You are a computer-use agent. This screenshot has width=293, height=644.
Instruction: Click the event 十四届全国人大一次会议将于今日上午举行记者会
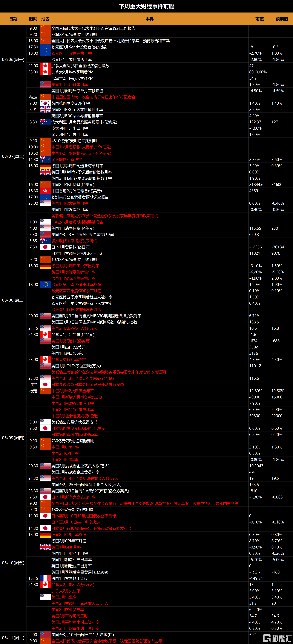coord(93,97)
